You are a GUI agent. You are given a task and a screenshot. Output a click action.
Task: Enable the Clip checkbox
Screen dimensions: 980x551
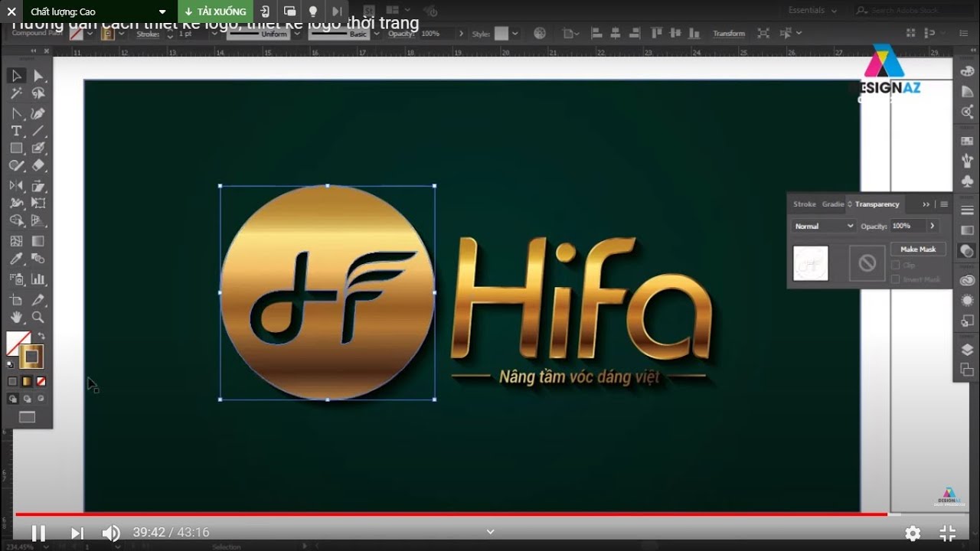[x=896, y=265]
